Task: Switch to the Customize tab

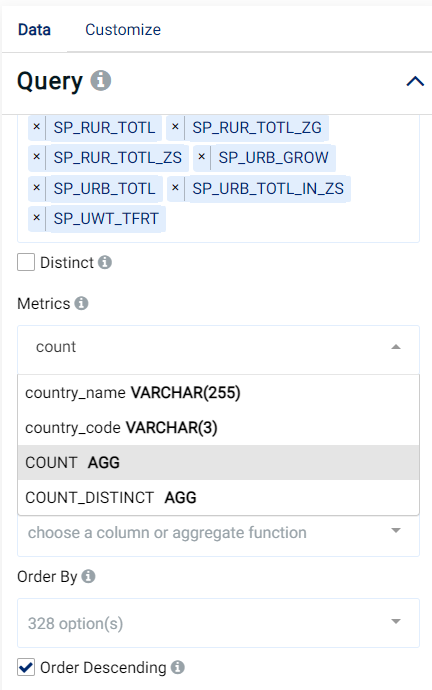Action: pos(123,29)
